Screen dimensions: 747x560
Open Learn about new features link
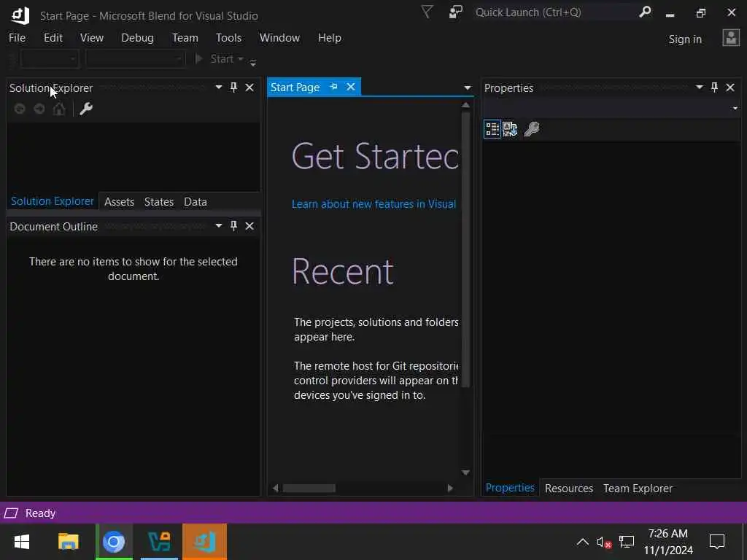(x=373, y=204)
